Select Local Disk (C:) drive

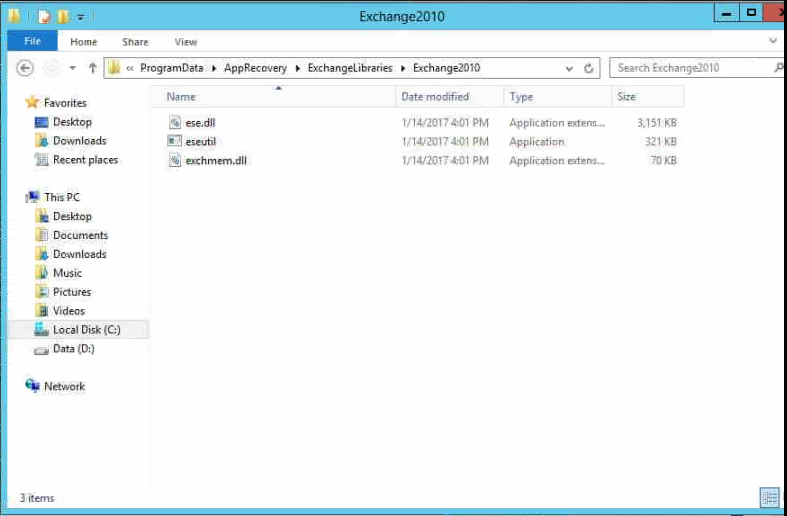tap(77, 329)
